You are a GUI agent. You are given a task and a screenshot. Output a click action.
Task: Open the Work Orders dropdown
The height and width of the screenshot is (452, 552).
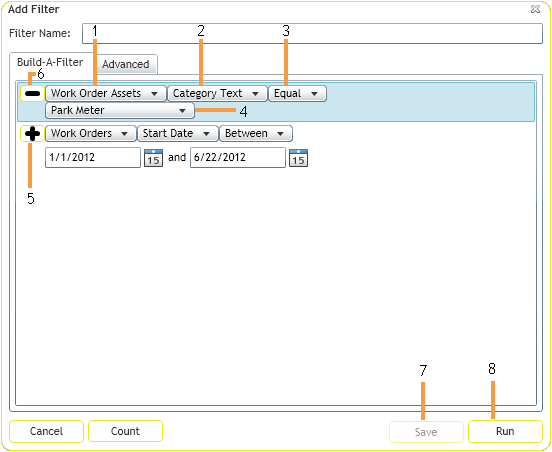point(91,134)
